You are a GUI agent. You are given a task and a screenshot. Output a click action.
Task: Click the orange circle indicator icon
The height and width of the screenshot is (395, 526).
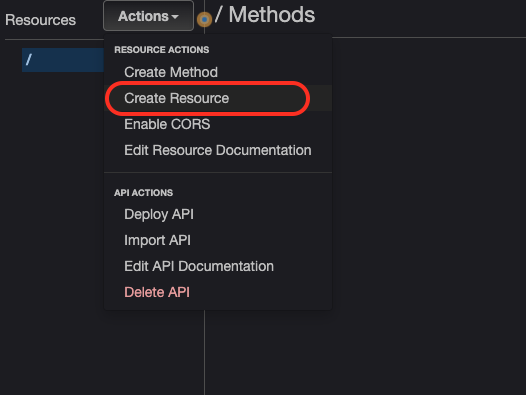coord(204,19)
